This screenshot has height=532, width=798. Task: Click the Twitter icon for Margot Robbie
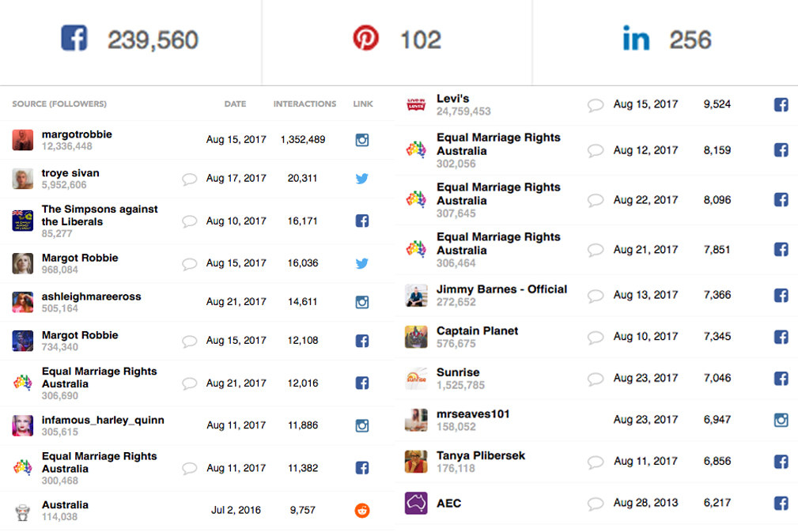pos(362,263)
